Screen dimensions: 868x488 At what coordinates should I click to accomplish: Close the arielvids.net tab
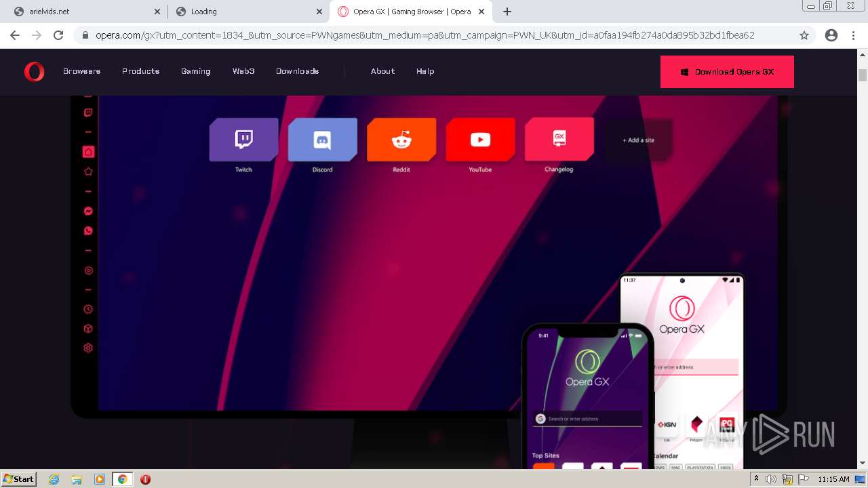(157, 12)
